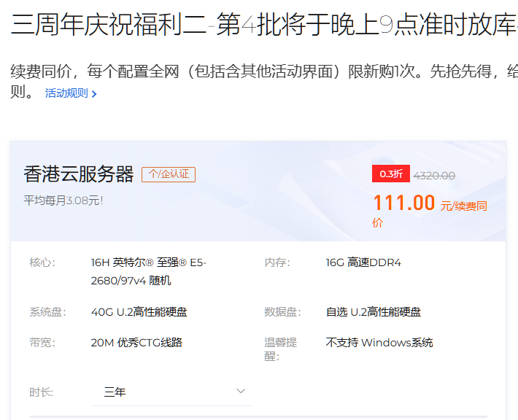Click the dropdown arrow in 时长 selector

(241, 392)
